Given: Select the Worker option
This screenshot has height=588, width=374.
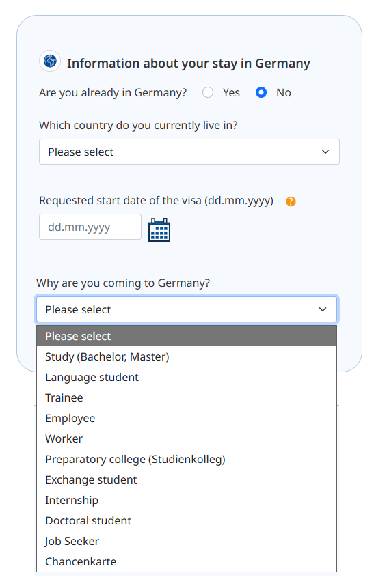Looking at the screenshot, I should 187,438.
